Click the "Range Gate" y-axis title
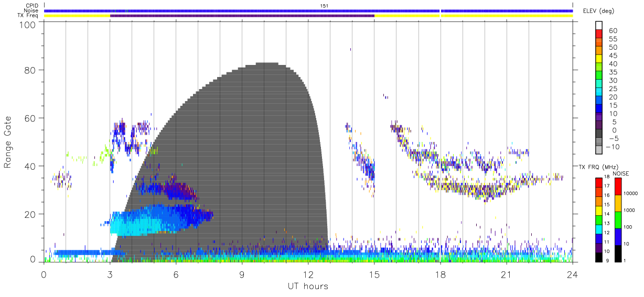 click(x=8, y=142)
